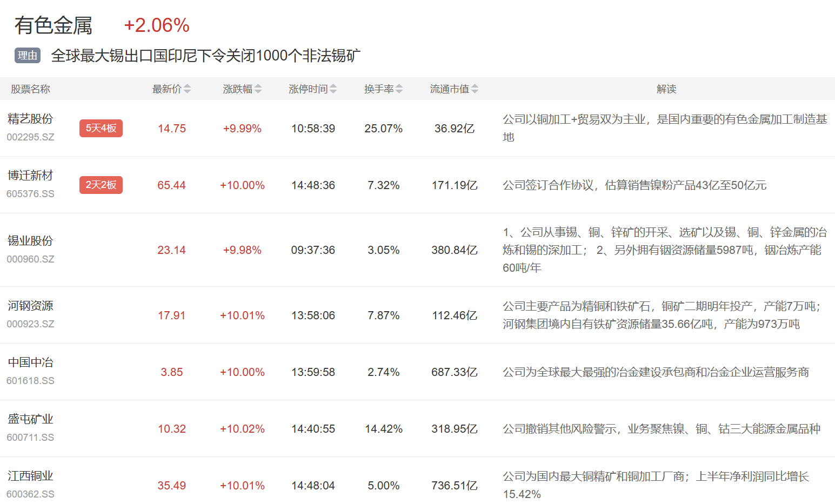
Task: Select the 锡业股份 stock name
Action: [31, 241]
